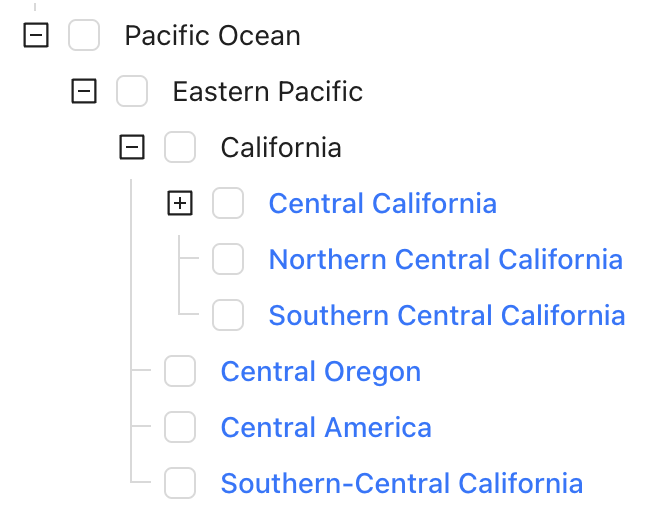The height and width of the screenshot is (532, 656).
Task: Click the Southern-Central California link
Action: click(401, 484)
